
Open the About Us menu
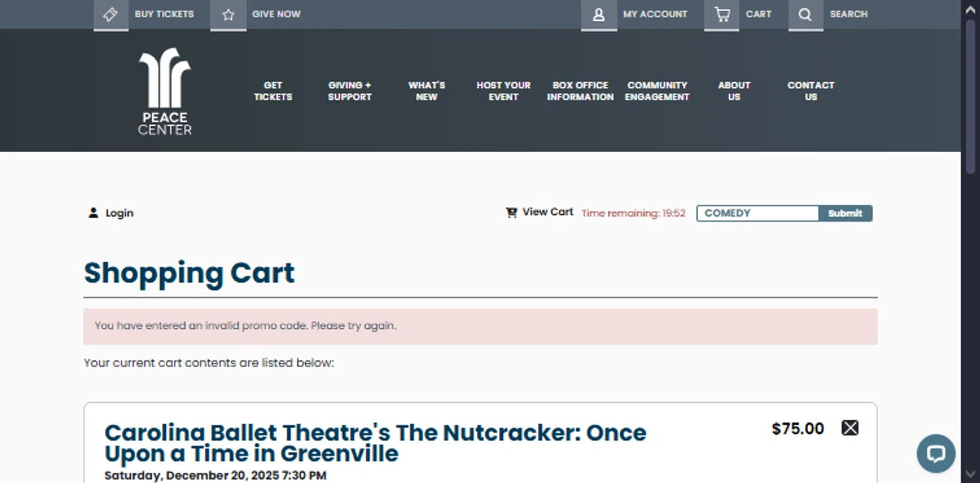tap(734, 91)
